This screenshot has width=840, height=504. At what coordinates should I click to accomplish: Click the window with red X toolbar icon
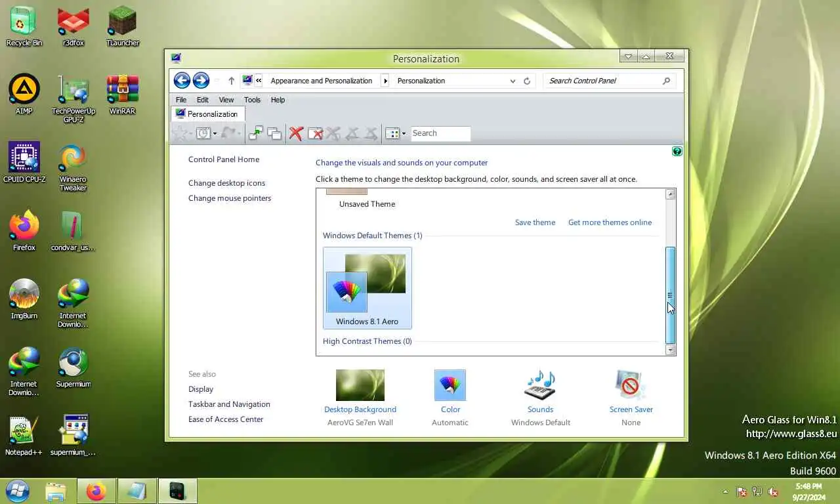pyautogui.click(x=315, y=133)
